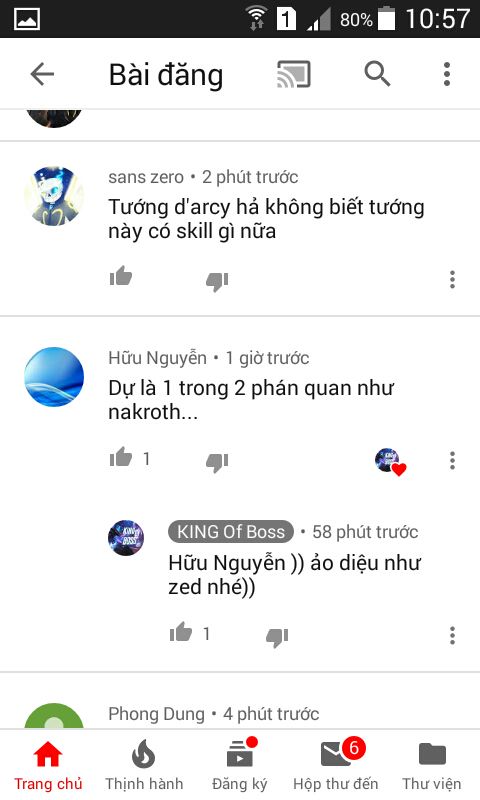The width and height of the screenshot is (480, 800).
Task: Switch to the Thịnh hành tab
Action: click(144, 765)
